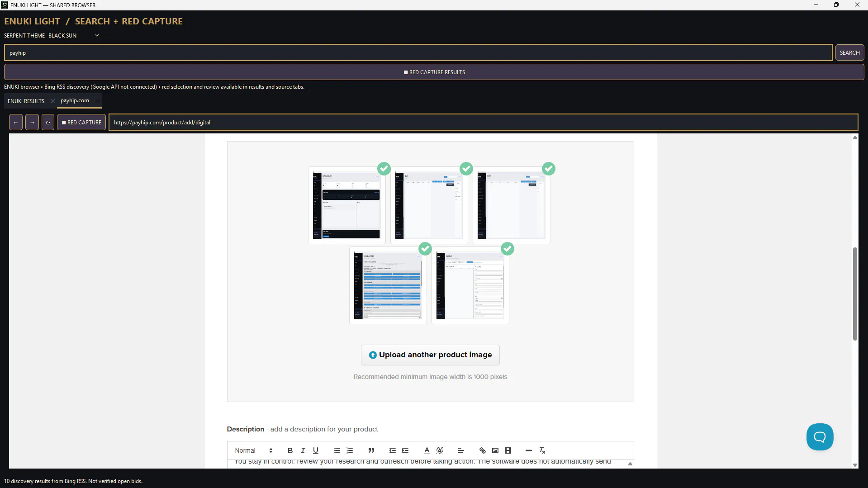Viewport: 868px width, 488px height.
Task: Go back in the embedded browser
Action: click(16, 123)
